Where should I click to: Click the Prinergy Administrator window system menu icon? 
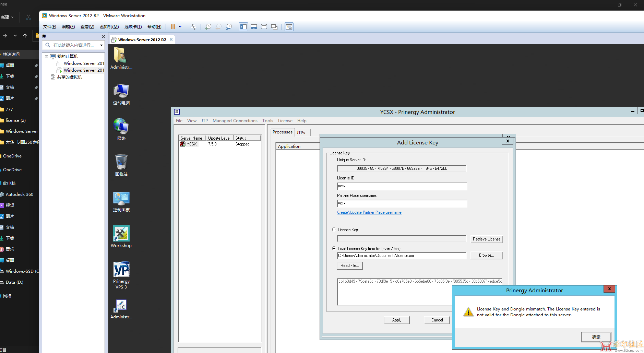pyautogui.click(x=177, y=112)
